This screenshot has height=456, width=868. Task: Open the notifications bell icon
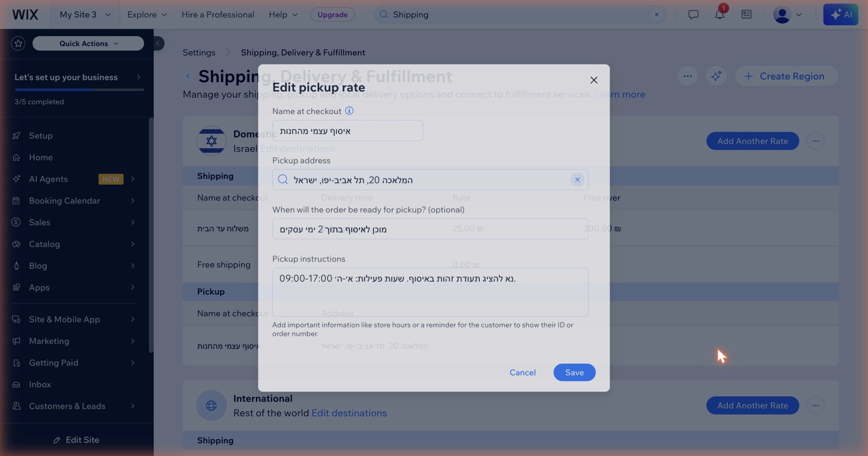719,14
